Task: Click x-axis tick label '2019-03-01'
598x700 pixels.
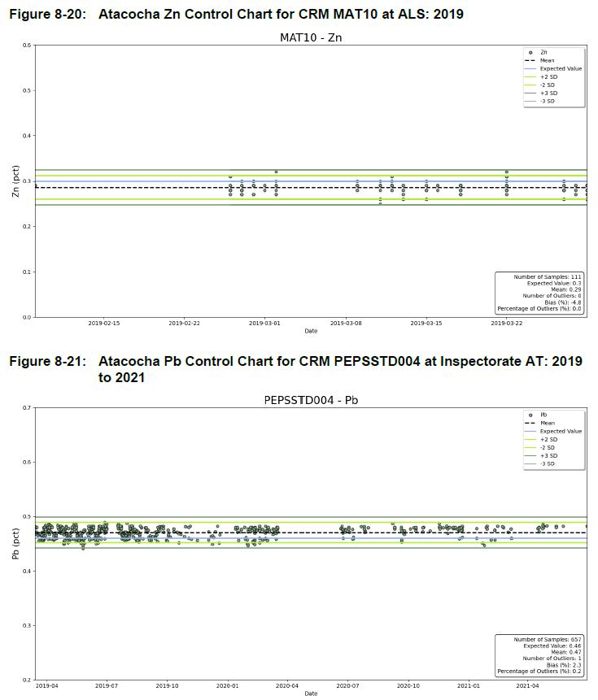Action: click(x=264, y=323)
